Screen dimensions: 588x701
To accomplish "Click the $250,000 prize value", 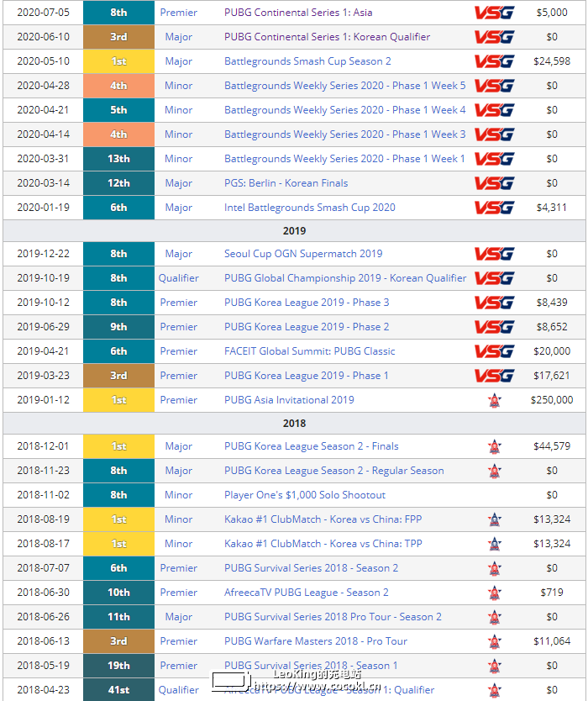I will tap(552, 400).
